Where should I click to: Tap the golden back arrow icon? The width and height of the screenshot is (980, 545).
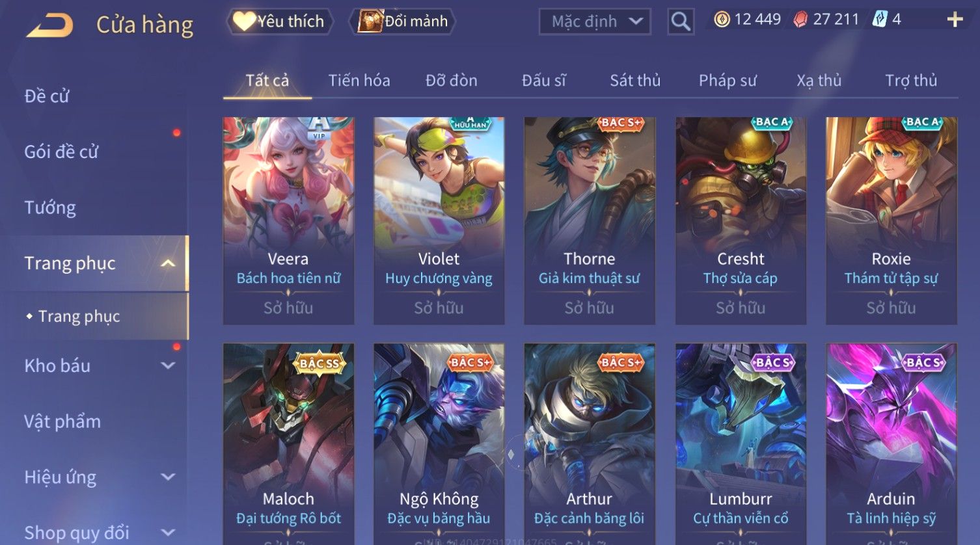pyautogui.click(x=49, y=25)
